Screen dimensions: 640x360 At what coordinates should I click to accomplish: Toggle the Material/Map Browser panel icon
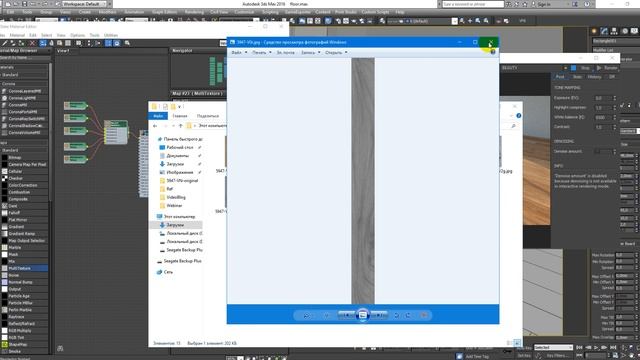109,43
